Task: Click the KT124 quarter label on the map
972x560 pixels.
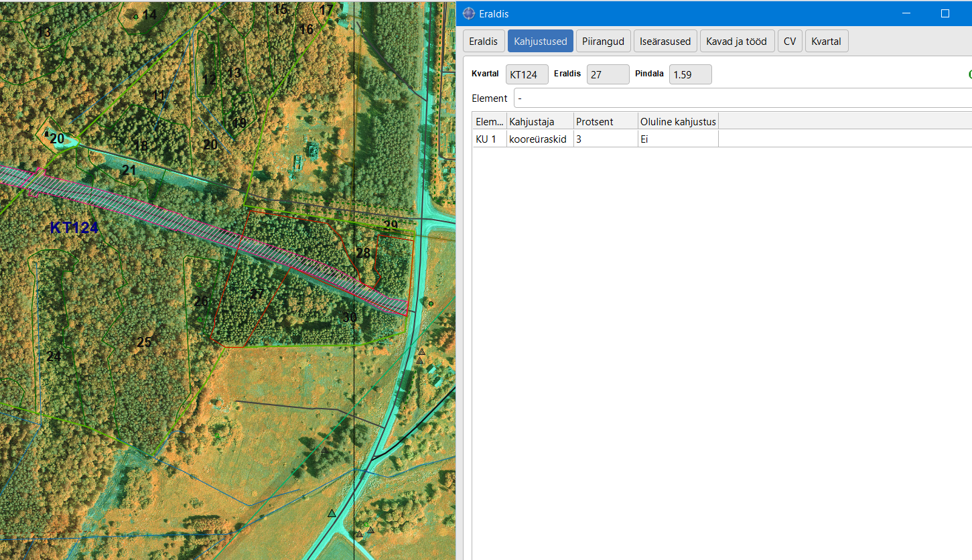Action: click(74, 228)
